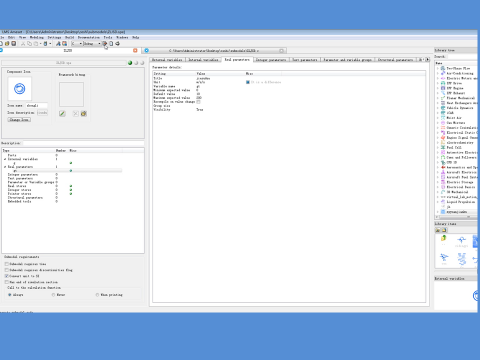Click the green status circle beside the submodel name

130,63
